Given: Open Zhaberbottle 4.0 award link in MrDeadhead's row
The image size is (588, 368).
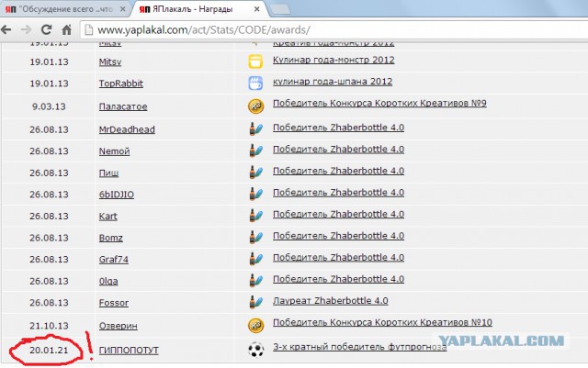Looking at the screenshot, I should (x=338, y=128).
